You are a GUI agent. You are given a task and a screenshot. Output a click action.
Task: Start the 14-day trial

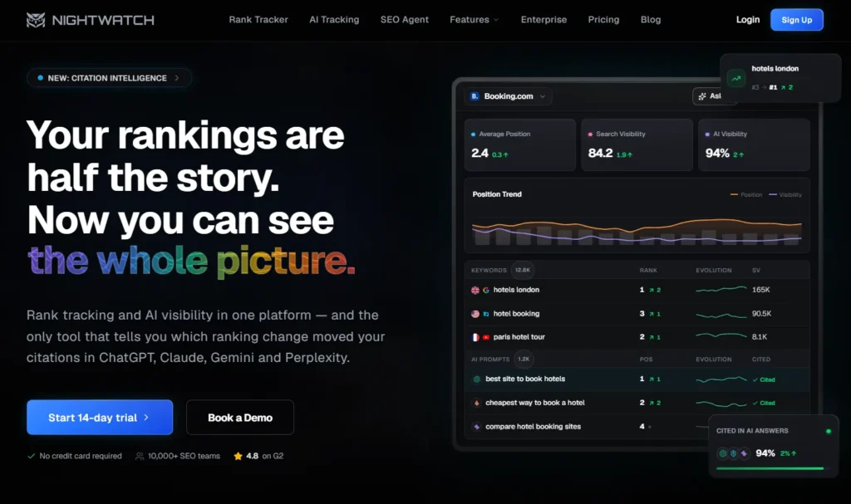click(100, 417)
